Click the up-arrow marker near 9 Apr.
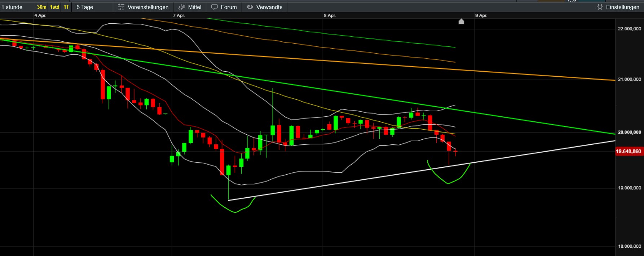Image resolution: width=644 pixels, height=256 pixels. point(461,21)
